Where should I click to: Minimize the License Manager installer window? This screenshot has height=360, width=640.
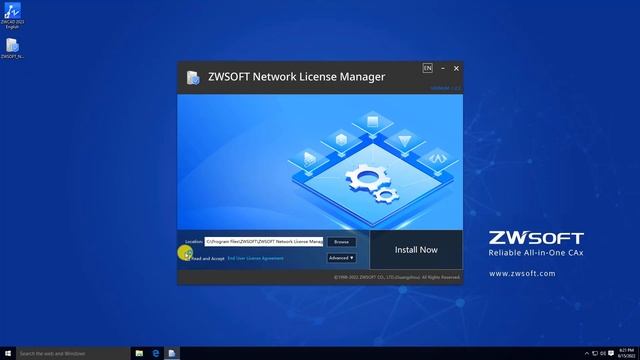(x=443, y=69)
